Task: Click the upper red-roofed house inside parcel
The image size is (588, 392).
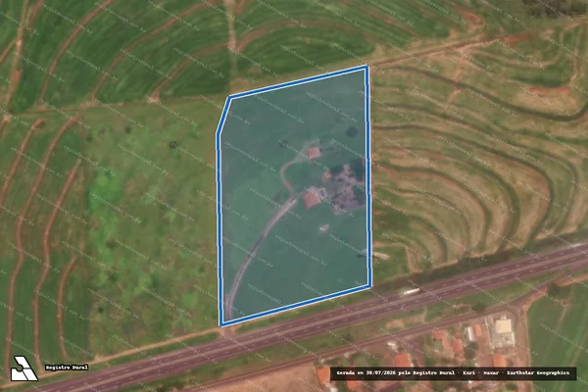Action: pyautogui.click(x=314, y=153)
